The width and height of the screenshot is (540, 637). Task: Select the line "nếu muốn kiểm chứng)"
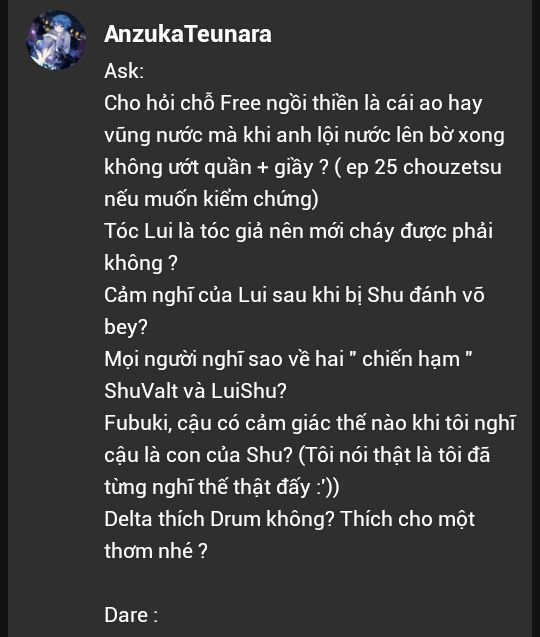pos(211,199)
